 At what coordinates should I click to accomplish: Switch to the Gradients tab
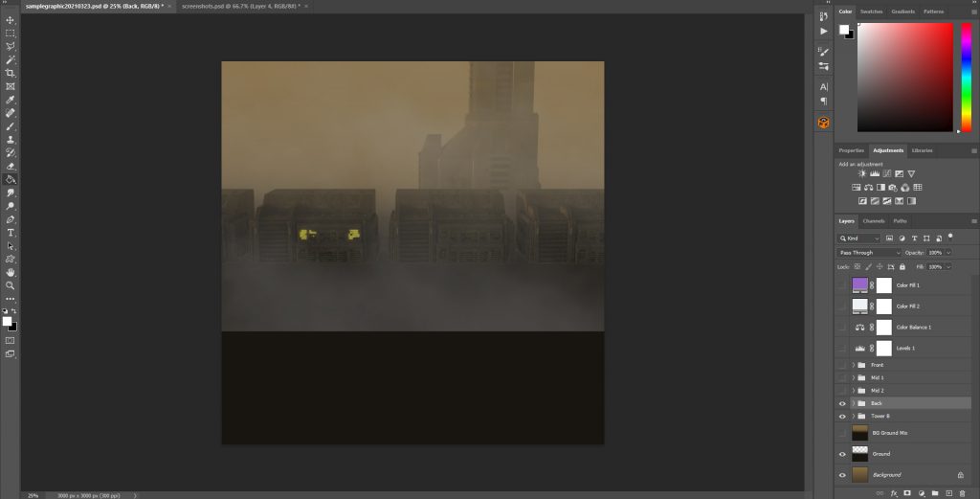tap(903, 11)
